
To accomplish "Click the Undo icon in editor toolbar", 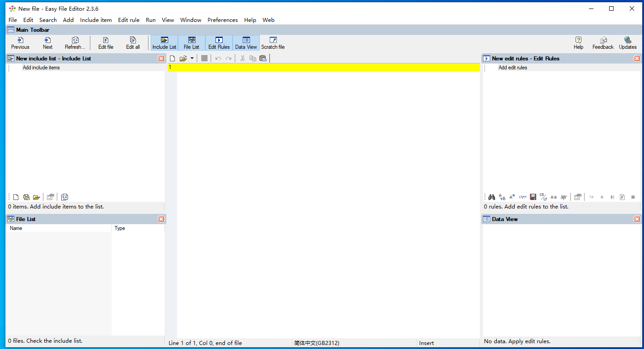I will point(218,58).
